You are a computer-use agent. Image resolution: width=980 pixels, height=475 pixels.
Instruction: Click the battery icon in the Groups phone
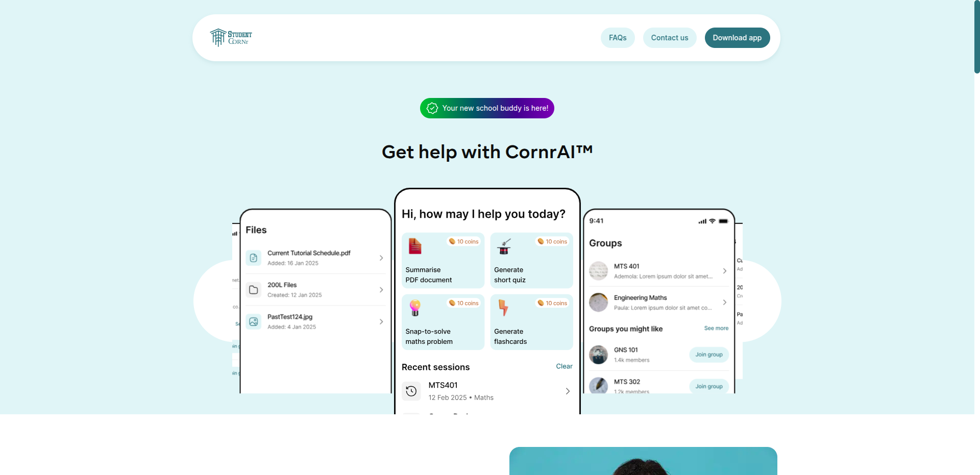pos(723,221)
